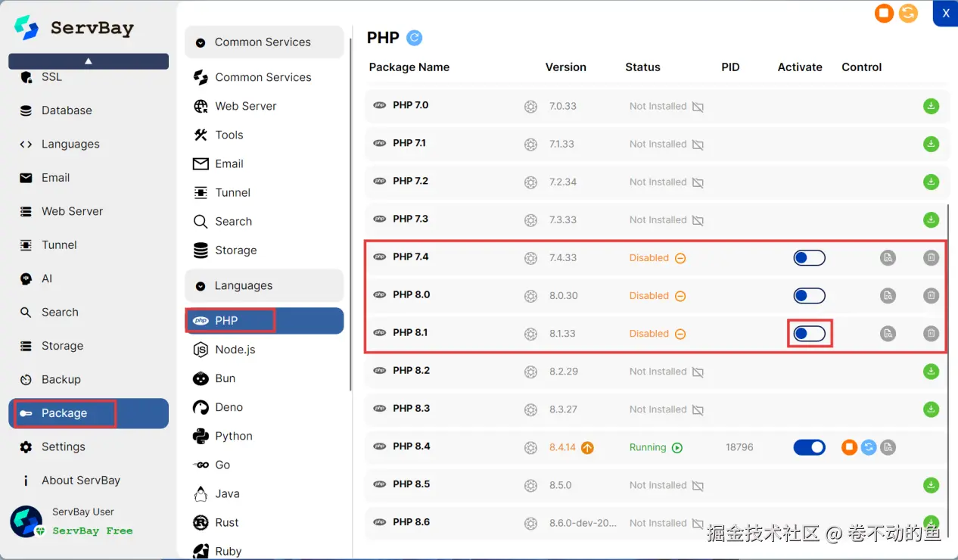Disable the PHP 8.4 activate switch

coord(809,447)
